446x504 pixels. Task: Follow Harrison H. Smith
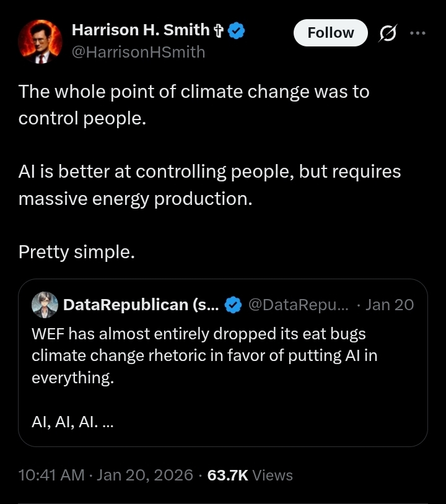coord(330,33)
